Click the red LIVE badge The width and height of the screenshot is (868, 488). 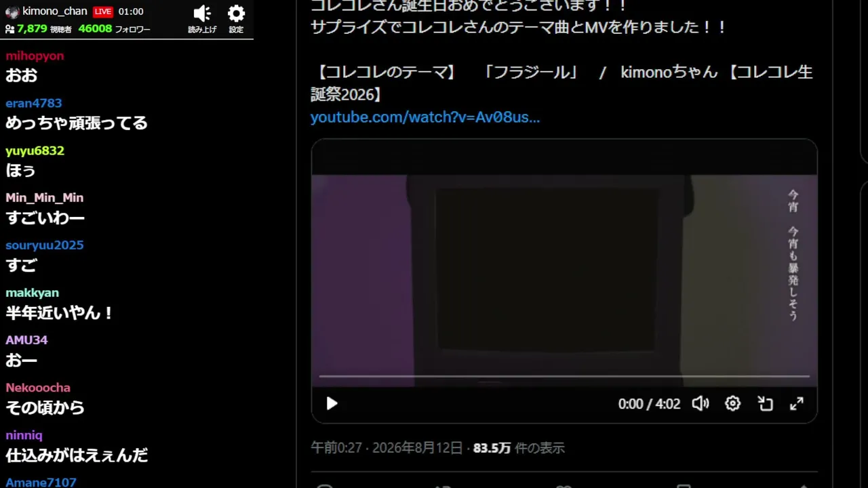click(x=103, y=12)
